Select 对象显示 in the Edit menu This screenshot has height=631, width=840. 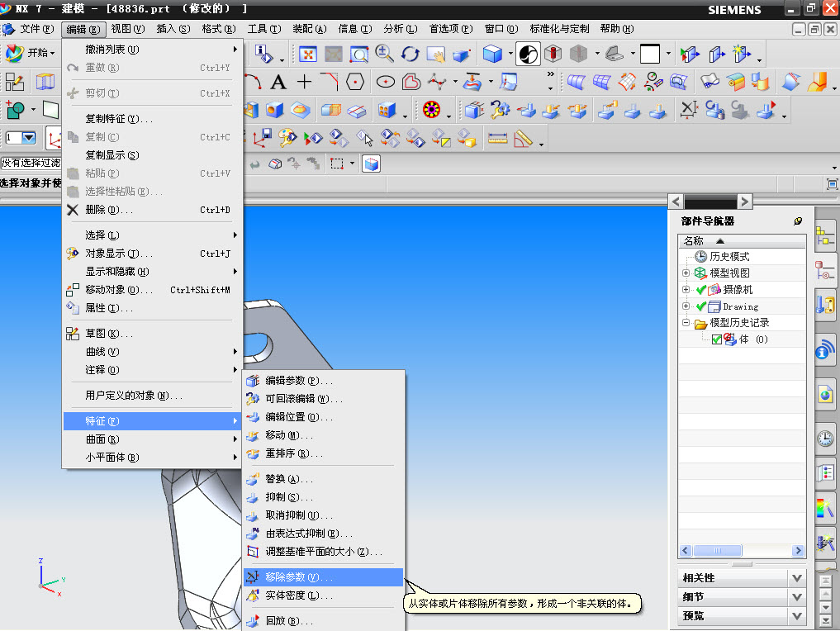[152, 254]
